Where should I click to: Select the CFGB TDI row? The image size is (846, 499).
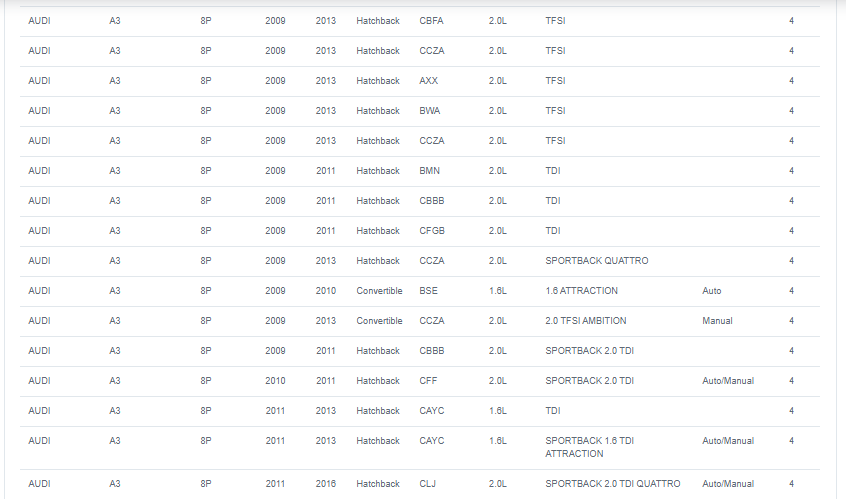point(420,231)
